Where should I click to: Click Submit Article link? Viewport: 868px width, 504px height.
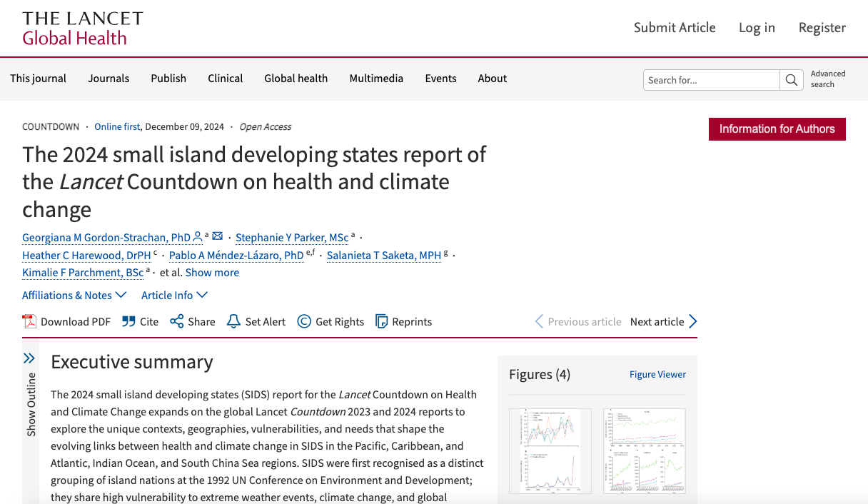point(675,28)
